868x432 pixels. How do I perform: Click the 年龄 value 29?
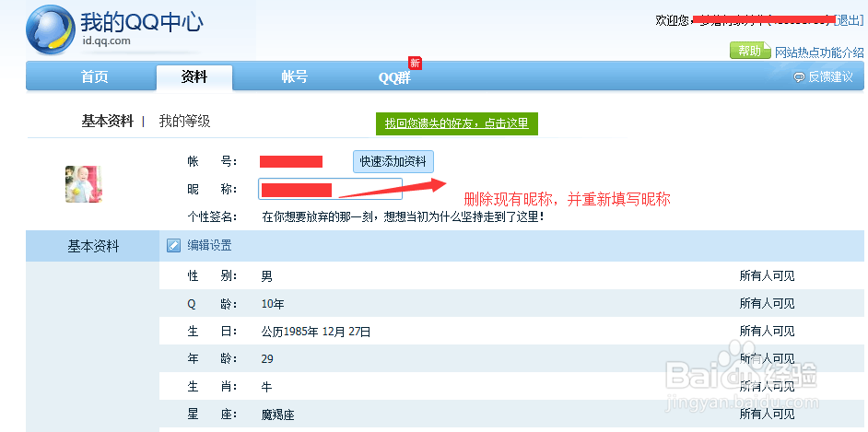point(267,359)
